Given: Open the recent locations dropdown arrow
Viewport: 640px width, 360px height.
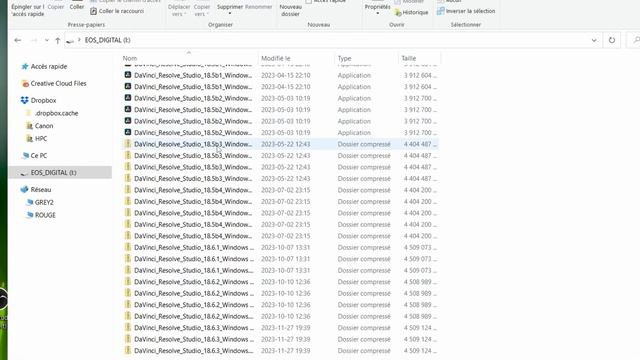Looking at the screenshot, I should pos(47,40).
